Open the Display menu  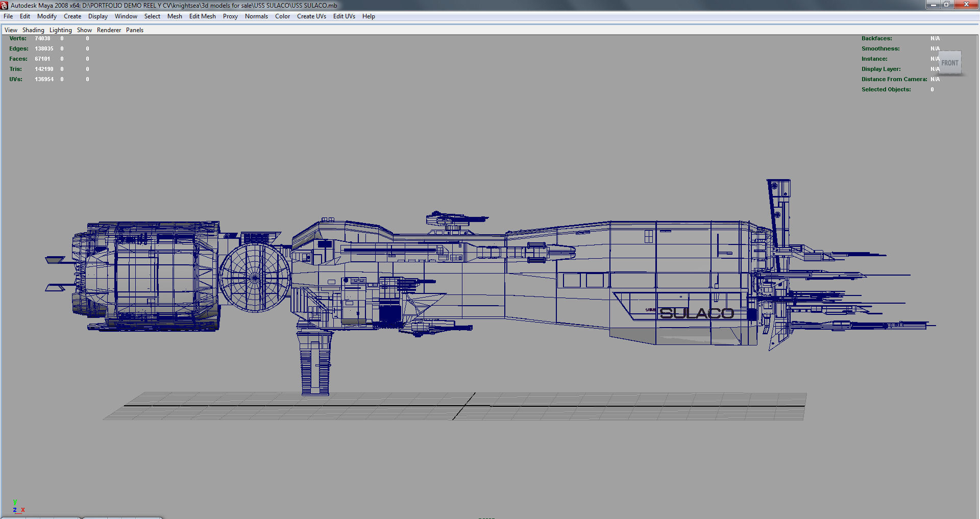pos(98,16)
